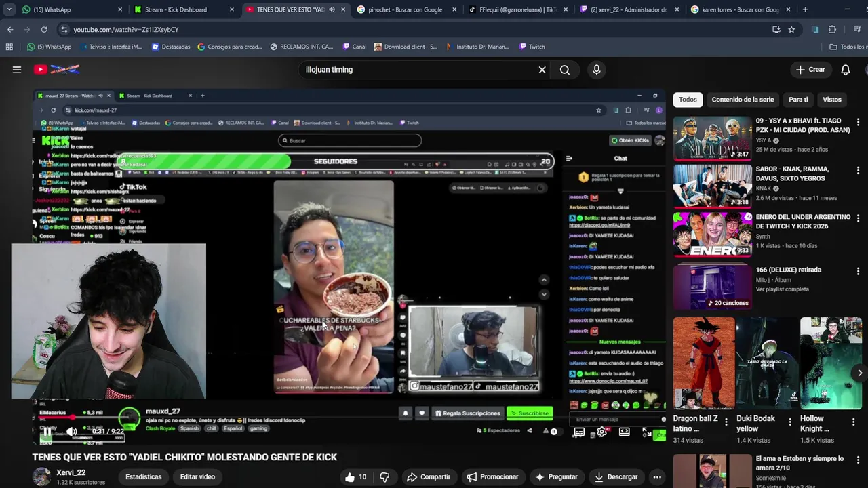The image size is (868, 488).
Task: Switch to karen torres Google tab
Action: (x=740, y=9)
